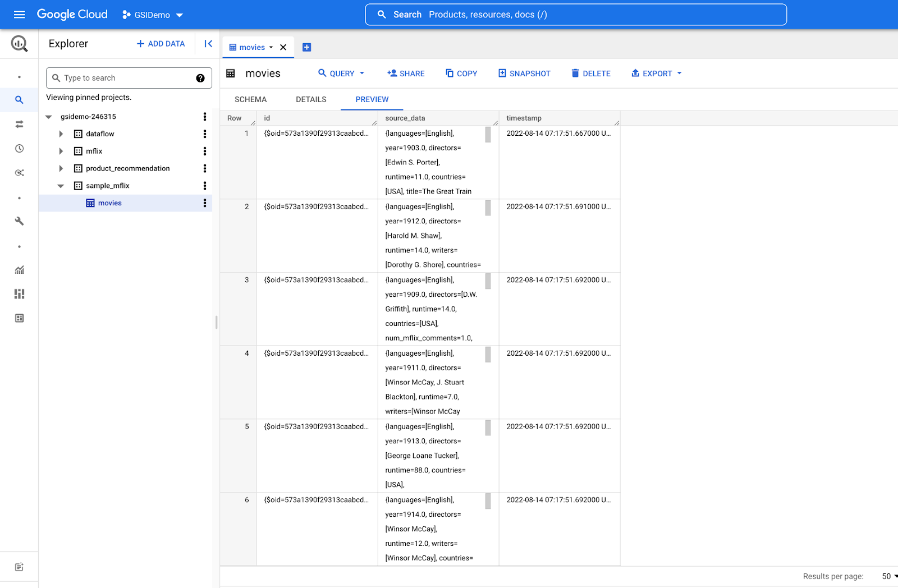Open the Capacity Management wrench icon
This screenshot has height=588, width=898.
[19, 221]
